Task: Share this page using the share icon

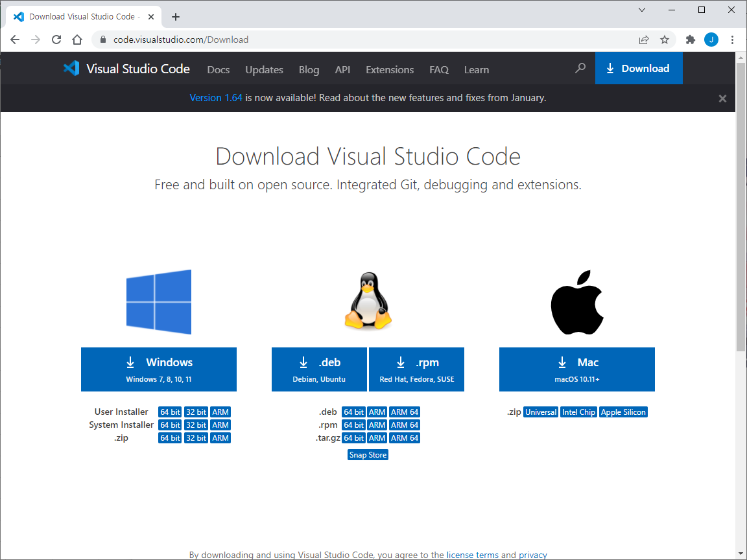Action: click(644, 40)
